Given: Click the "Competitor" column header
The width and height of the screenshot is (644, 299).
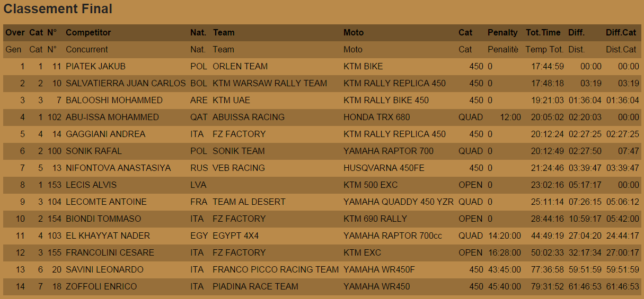Looking at the screenshot, I should click(88, 32).
